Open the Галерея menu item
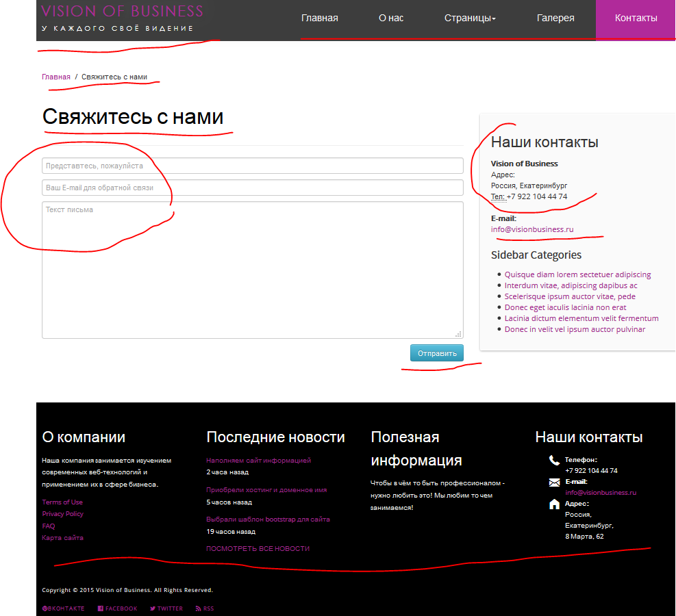The image size is (676, 616). click(x=555, y=18)
